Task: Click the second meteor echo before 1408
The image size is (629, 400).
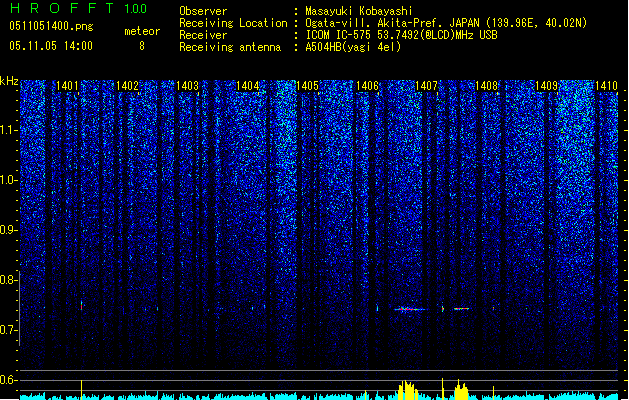Action: point(461,309)
